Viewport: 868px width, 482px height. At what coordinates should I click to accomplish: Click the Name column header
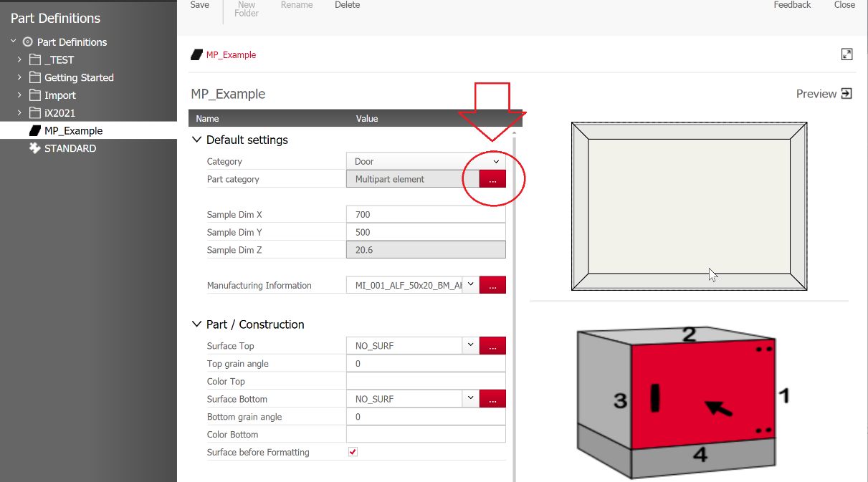coord(207,118)
